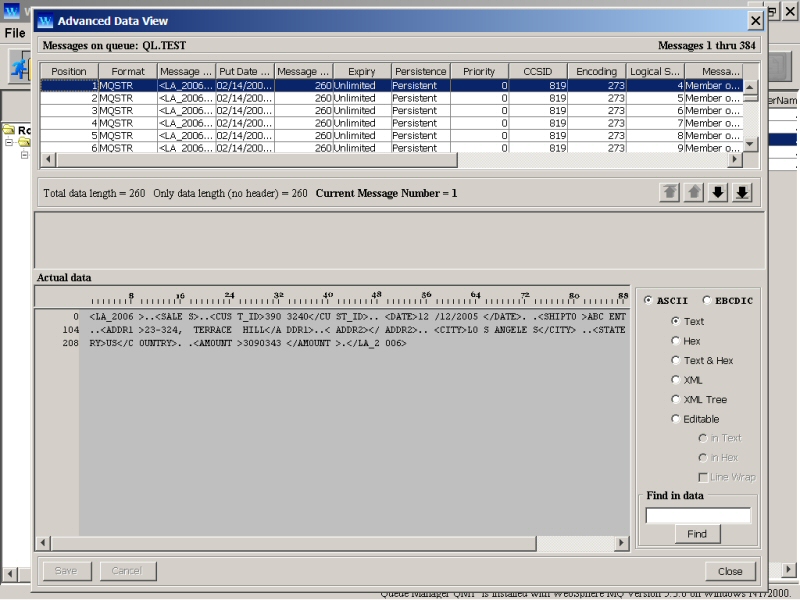This screenshot has height=600, width=800.
Task: Go to the next message arrow
Action: 718,193
